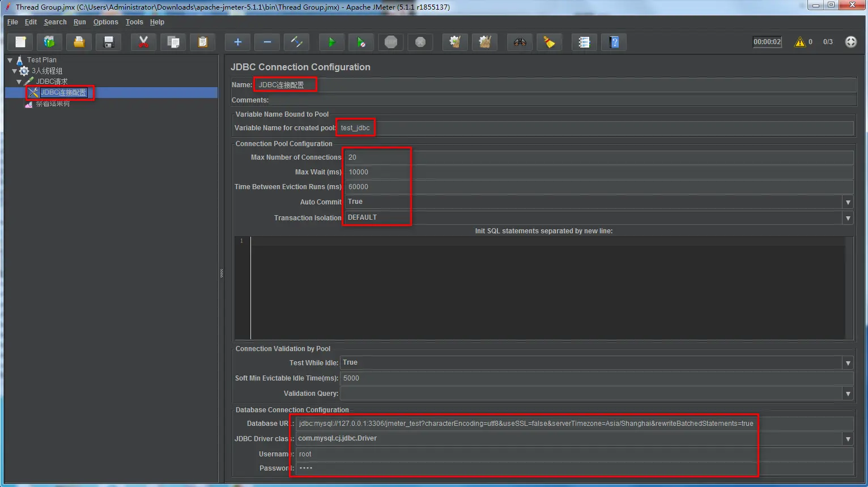Image resolution: width=868 pixels, height=487 pixels.
Task: Click the Name field with JDBC连接配置
Action: click(555, 85)
